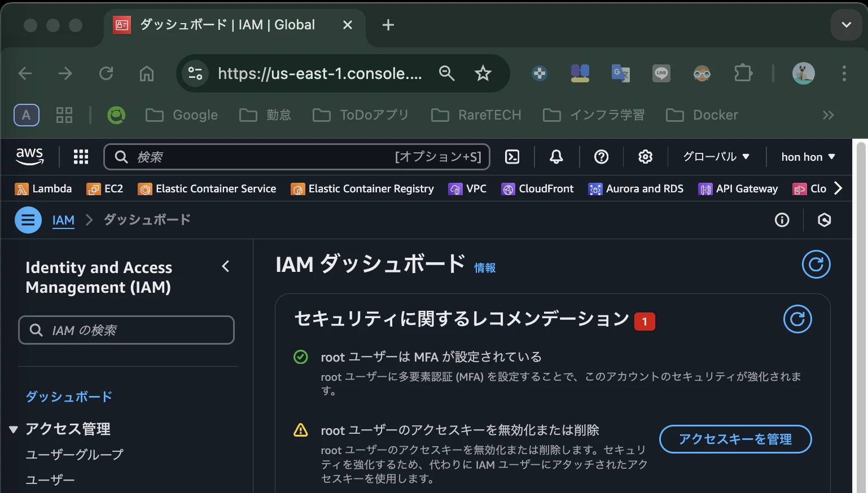Open the Docker bookmarks folder
868x493 pixels.
[702, 115]
